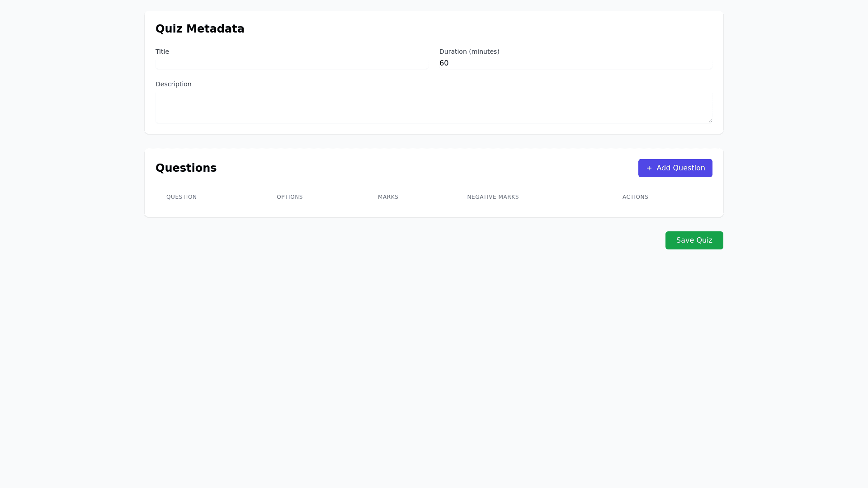Click the green Save Quiz button

[x=694, y=240]
